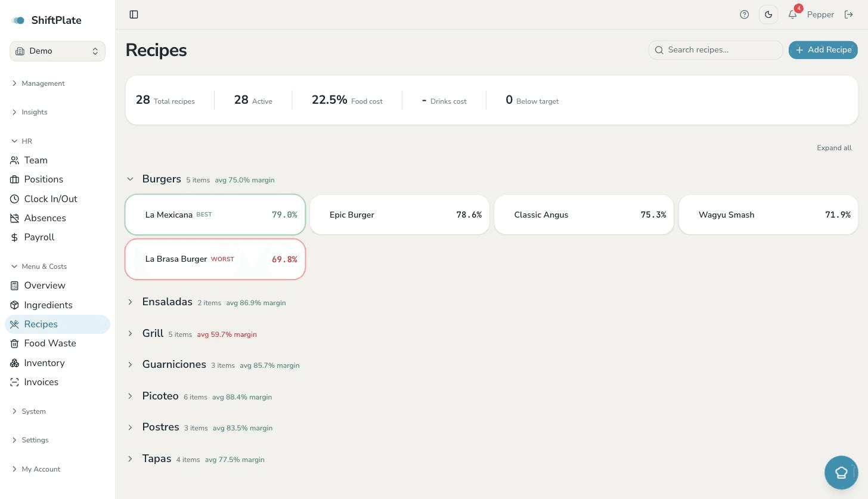This screenshot has width=868, height=499.
Task: Focus the Search recipes field
Action: point(715,50)
